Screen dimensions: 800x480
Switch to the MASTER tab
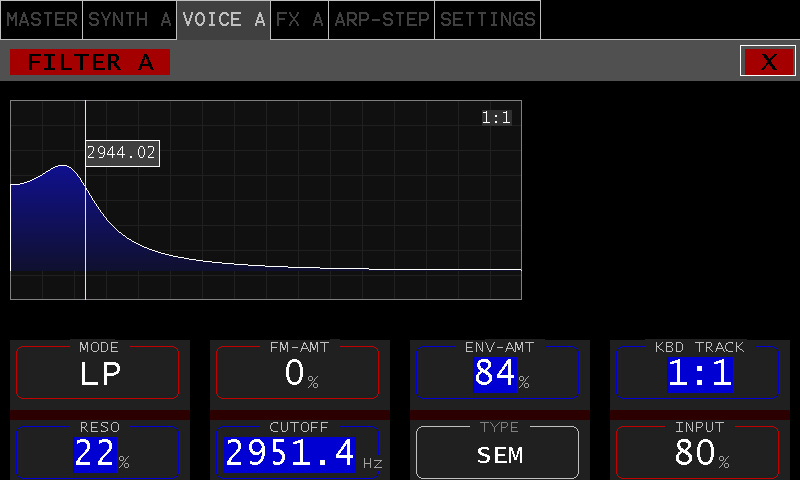(41, 20)
